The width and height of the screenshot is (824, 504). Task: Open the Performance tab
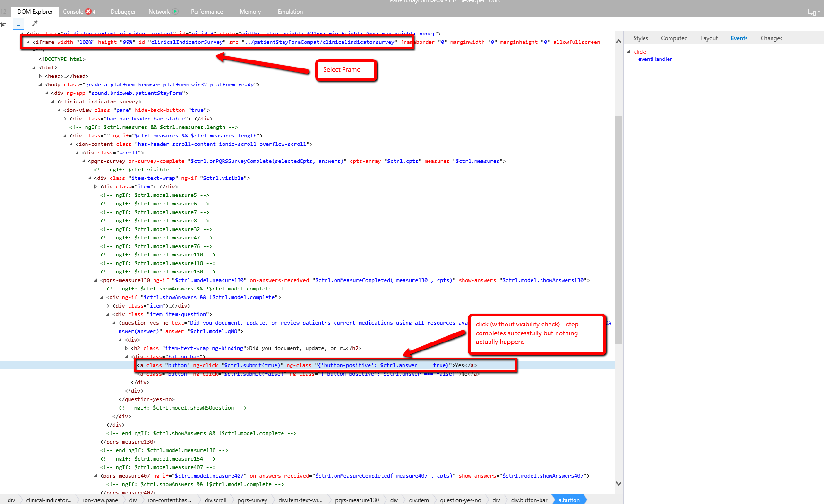(207, 12)
